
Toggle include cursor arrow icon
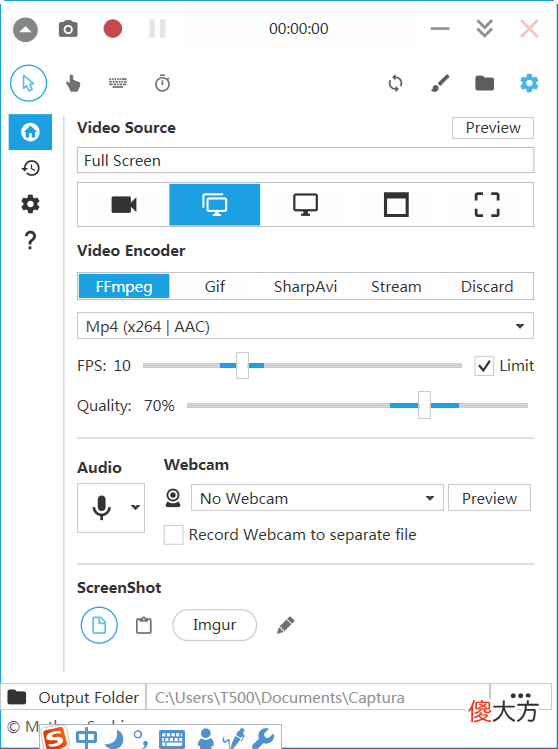(x=29, y=83)
